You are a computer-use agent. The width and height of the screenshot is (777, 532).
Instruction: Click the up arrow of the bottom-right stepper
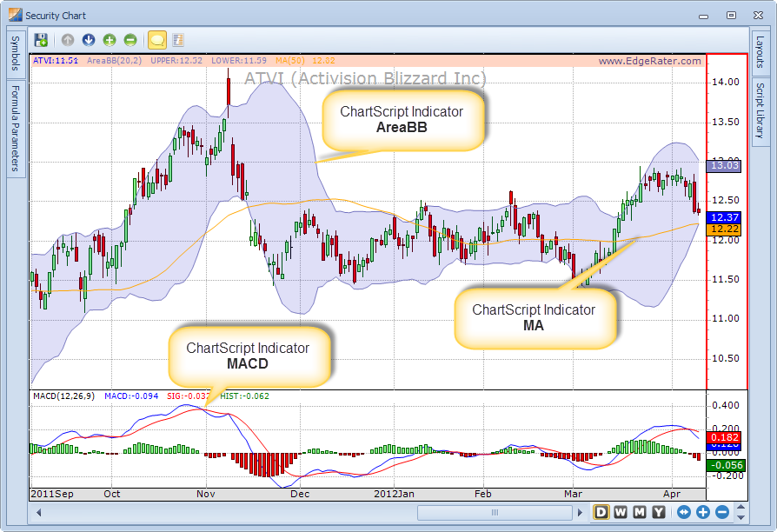tap(740, 507)
